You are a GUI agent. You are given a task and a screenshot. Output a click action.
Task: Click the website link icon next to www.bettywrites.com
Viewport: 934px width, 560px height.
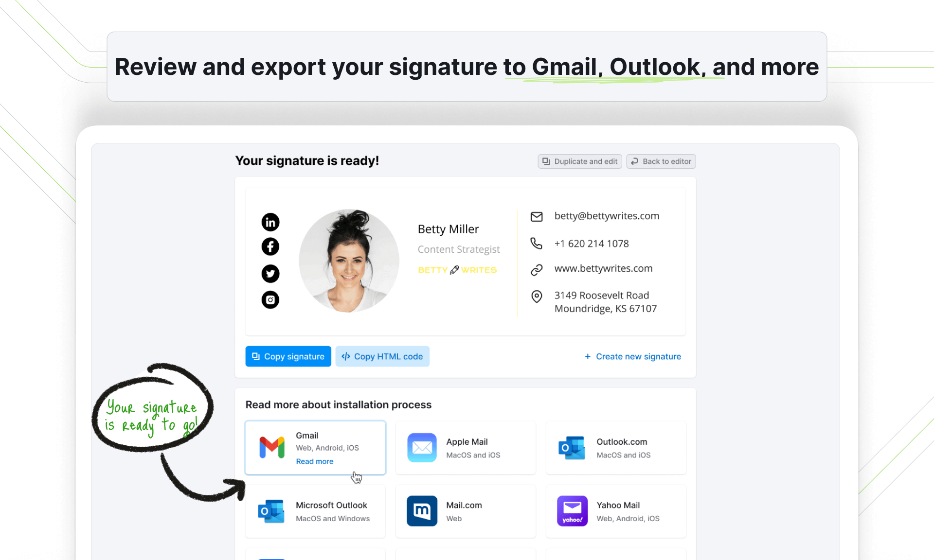(537, 269)
